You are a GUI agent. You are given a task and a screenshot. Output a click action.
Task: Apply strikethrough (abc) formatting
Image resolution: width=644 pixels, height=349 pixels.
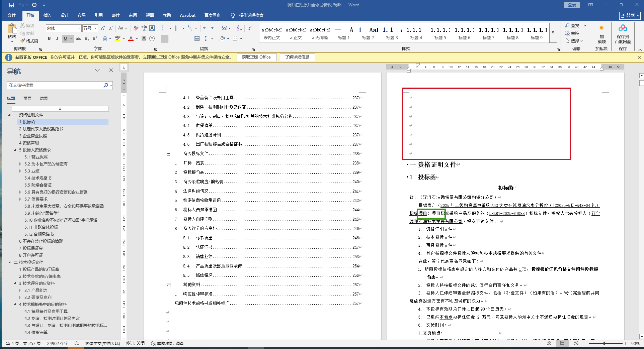pos(79,38)
